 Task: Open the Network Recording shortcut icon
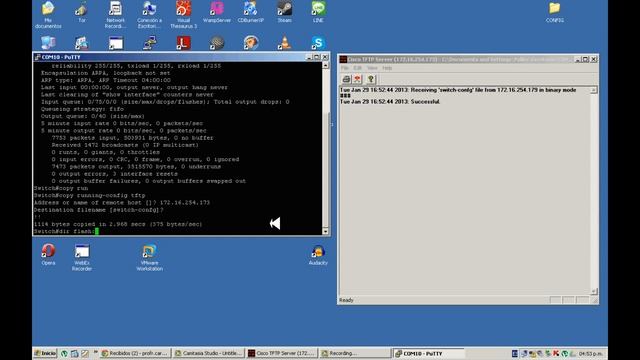(x=116, y=14)
